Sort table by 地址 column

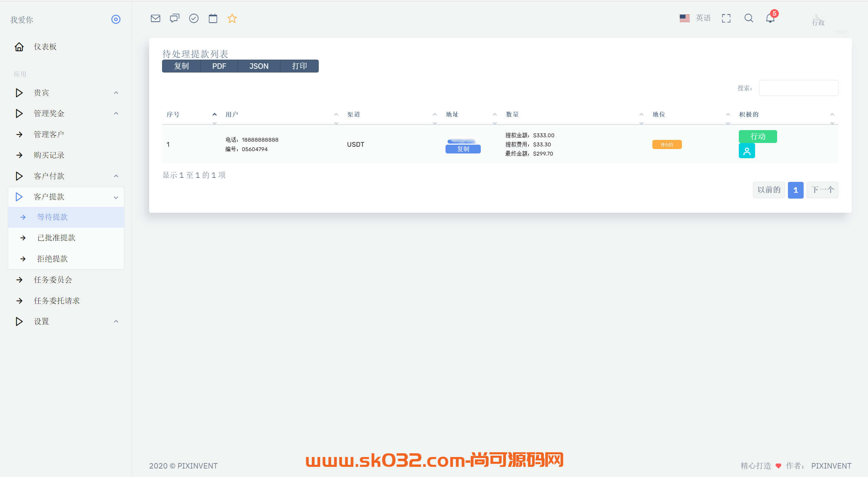[471, 115]
